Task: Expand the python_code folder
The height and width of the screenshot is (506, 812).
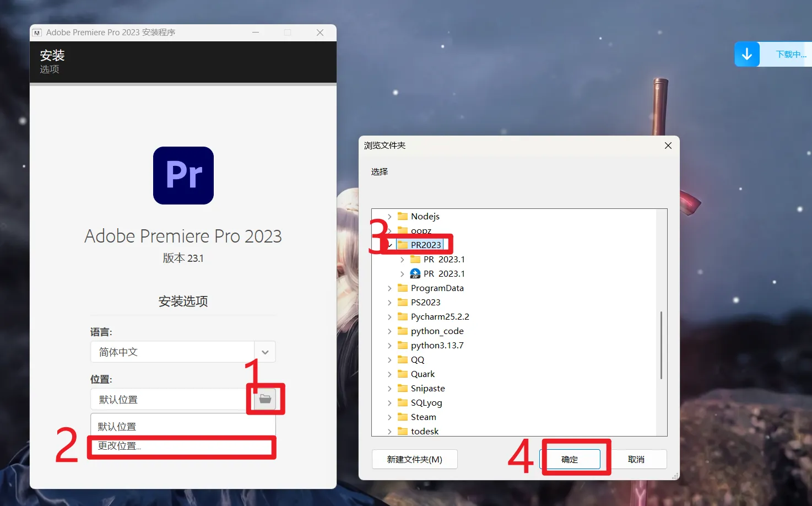Action: point(389,331)
